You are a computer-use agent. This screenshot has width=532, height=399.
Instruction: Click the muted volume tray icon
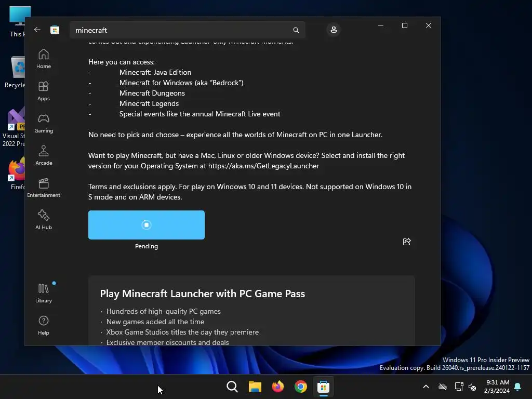tap(472, 387)
